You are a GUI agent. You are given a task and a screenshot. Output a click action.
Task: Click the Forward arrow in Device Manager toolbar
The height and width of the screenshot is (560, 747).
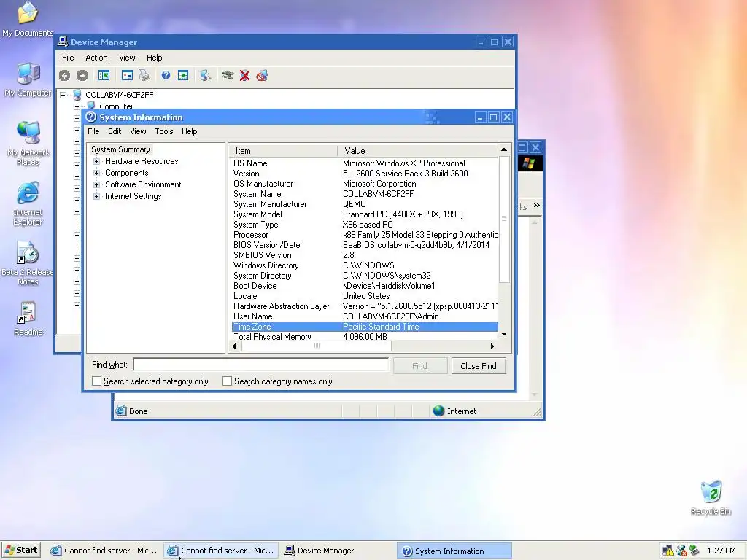pyautogui.click(x=82, y=75)
